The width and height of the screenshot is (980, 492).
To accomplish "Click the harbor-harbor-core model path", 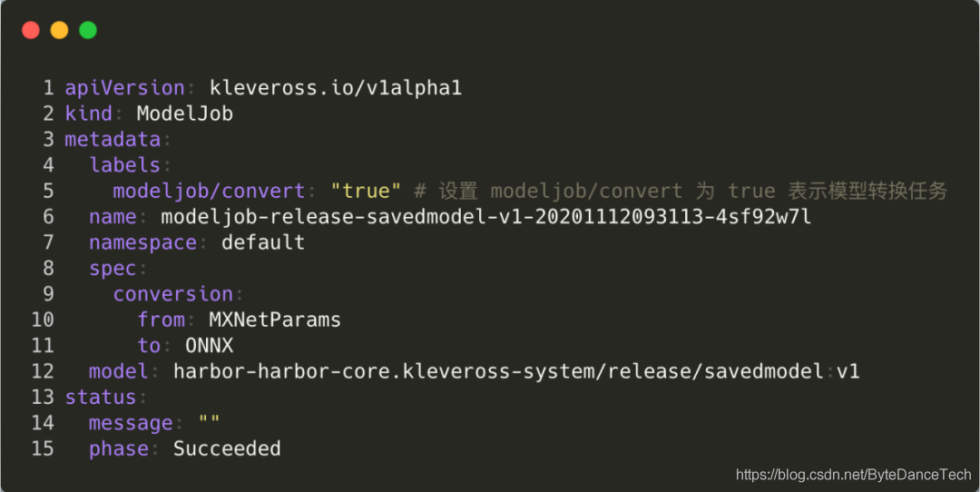I will tap(498, 371).
